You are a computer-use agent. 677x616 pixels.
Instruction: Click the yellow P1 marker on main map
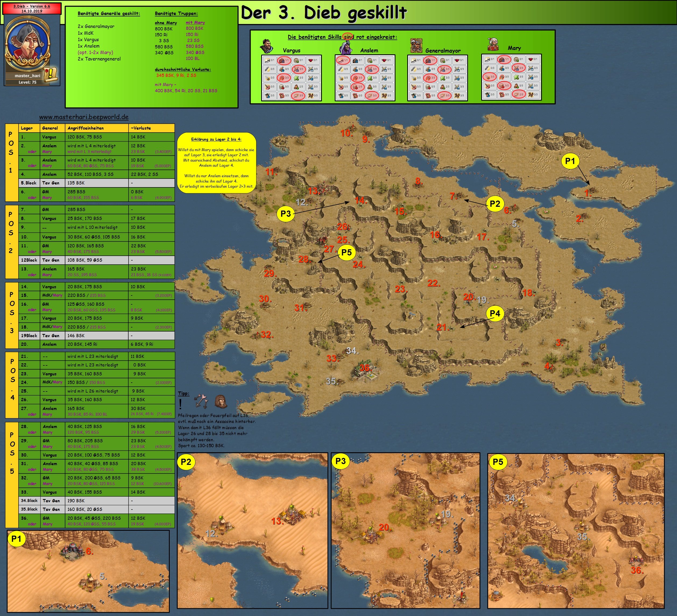click(570, 161)
